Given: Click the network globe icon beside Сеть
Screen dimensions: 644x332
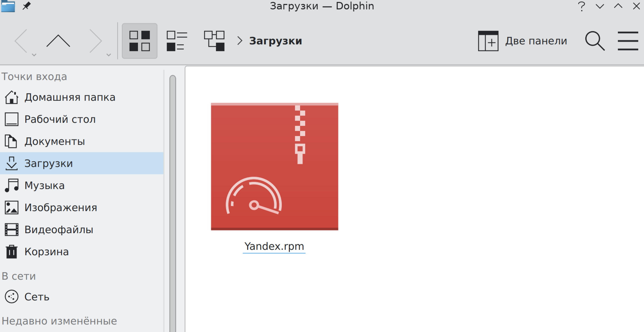Looking at the screenshot, I should pyautogui.click(x=12, y=297).
